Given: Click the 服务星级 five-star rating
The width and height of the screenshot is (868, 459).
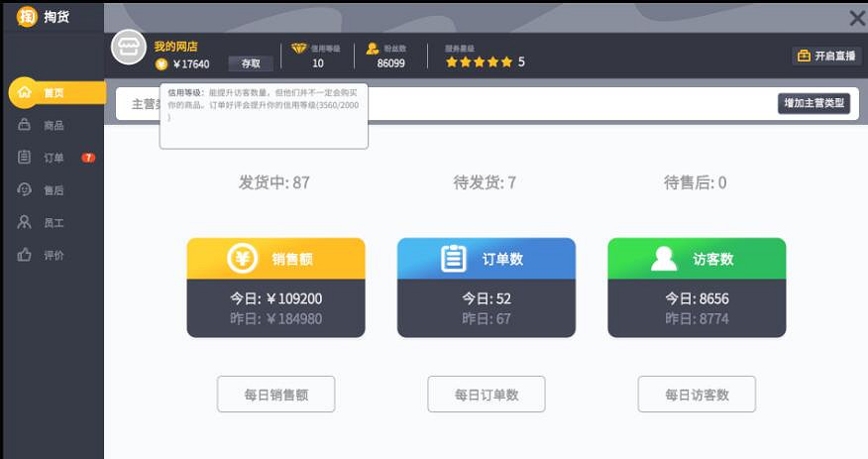Looking at the screenshot, I should point(480,62).
